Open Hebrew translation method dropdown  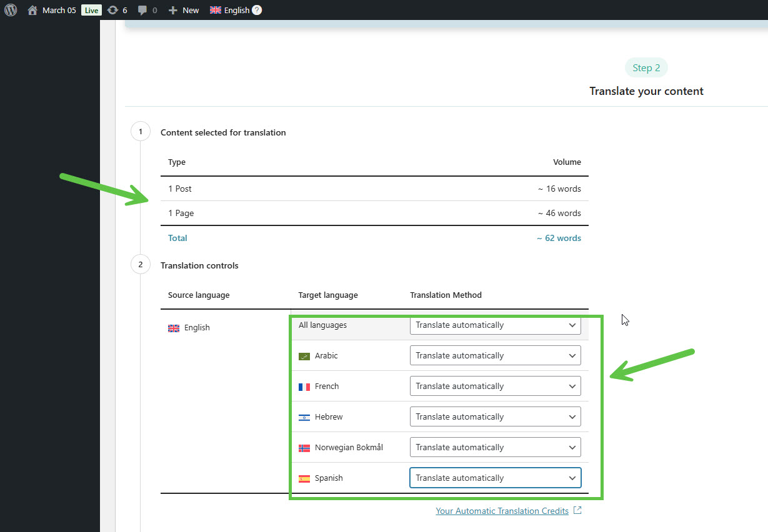tap(496, 417)
